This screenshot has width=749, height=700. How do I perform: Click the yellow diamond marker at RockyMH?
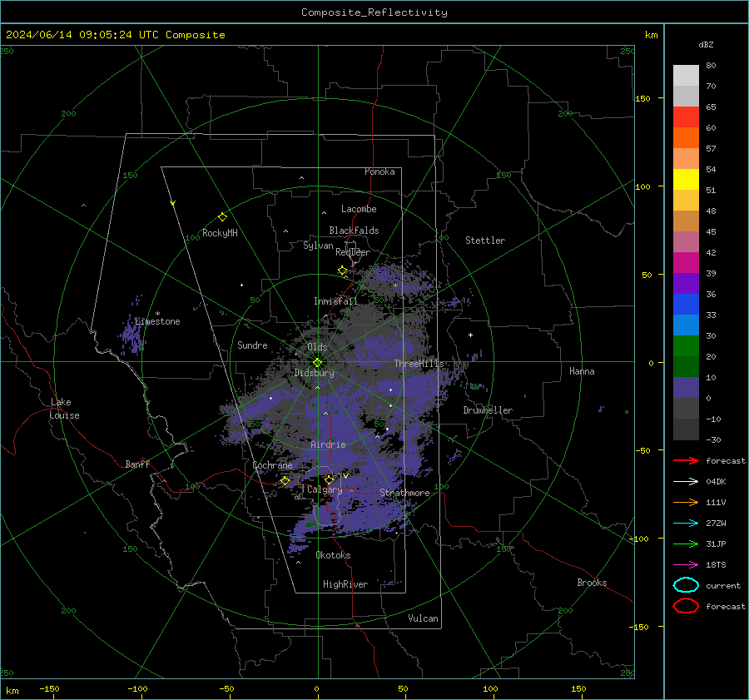click(222, 217)
